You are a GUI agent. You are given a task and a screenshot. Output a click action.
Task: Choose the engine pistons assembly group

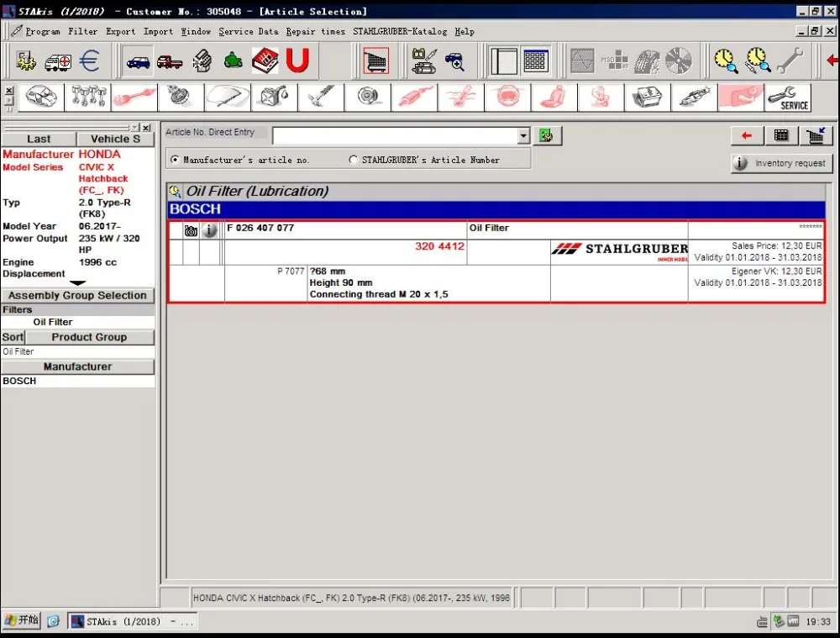(88, 97)
